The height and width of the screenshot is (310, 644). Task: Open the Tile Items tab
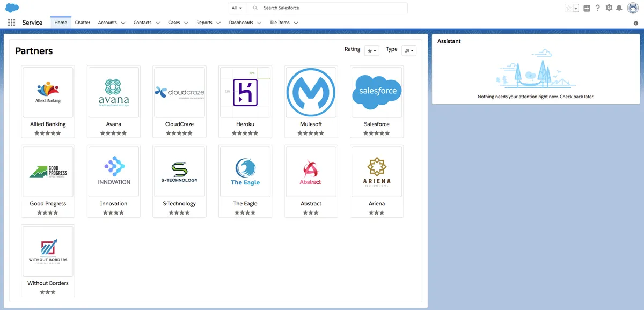(280, 23)
